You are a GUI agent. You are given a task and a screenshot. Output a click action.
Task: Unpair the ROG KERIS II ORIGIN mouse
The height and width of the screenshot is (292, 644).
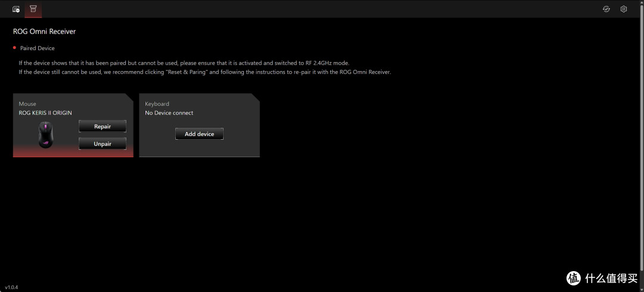tap(103, 144)
